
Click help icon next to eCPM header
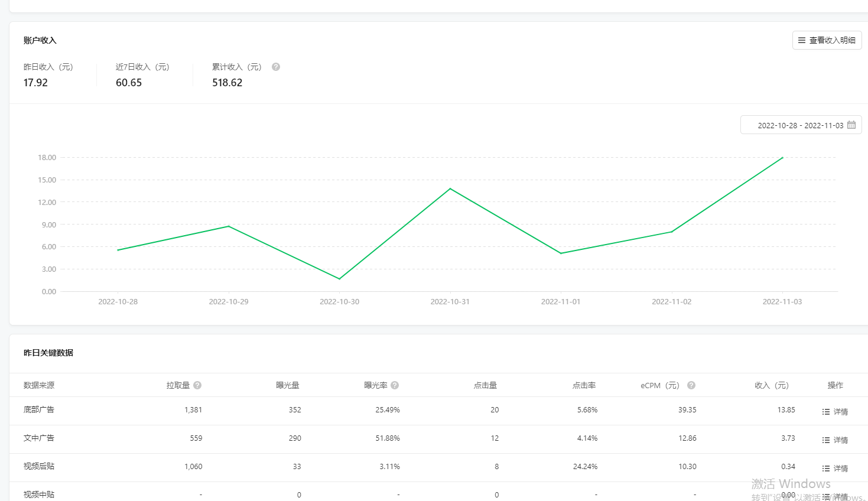pos(691,385)
